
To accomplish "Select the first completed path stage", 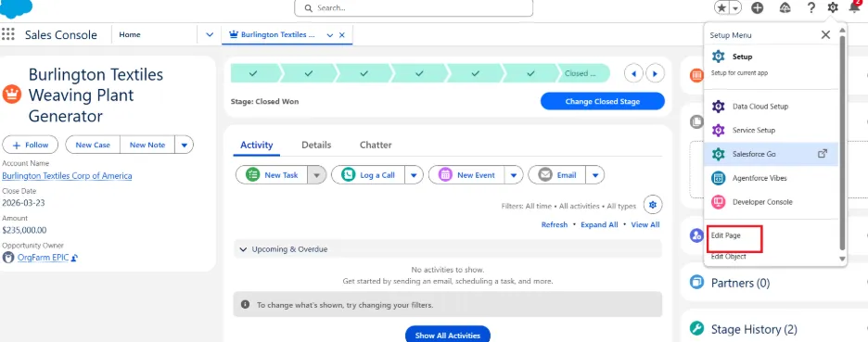I will point(253,73).
